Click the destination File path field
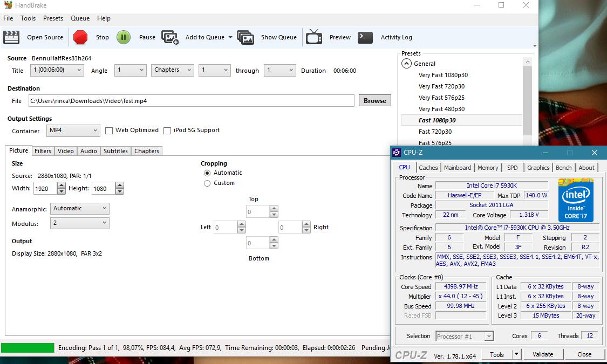The image size is (607, 364). (x=192, y=101)
